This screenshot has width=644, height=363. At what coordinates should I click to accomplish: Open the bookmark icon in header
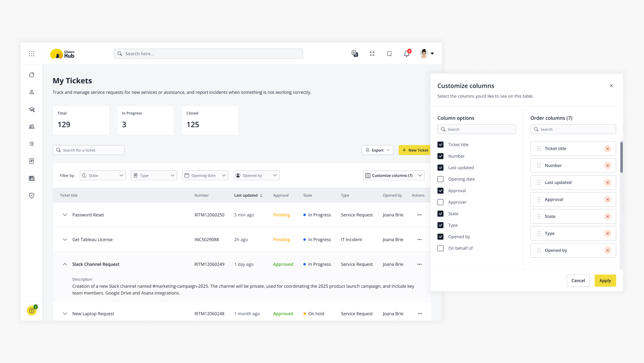[x=389, y=54]
